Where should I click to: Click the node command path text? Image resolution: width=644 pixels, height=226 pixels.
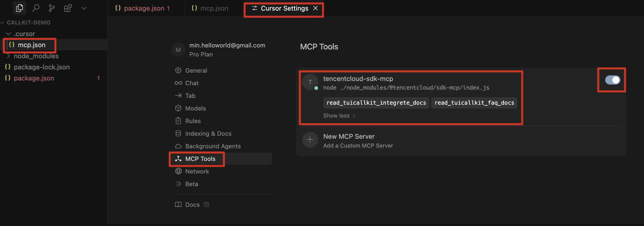[406, 88]
